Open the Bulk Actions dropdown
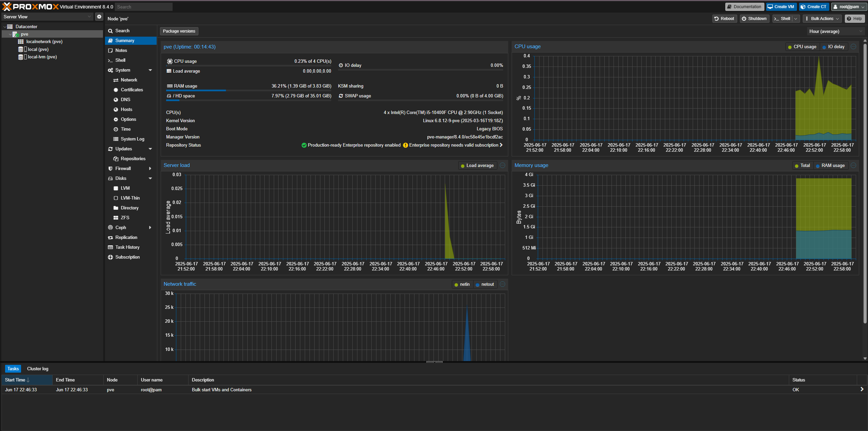The image size is (868, 431). tap(822, 19)
